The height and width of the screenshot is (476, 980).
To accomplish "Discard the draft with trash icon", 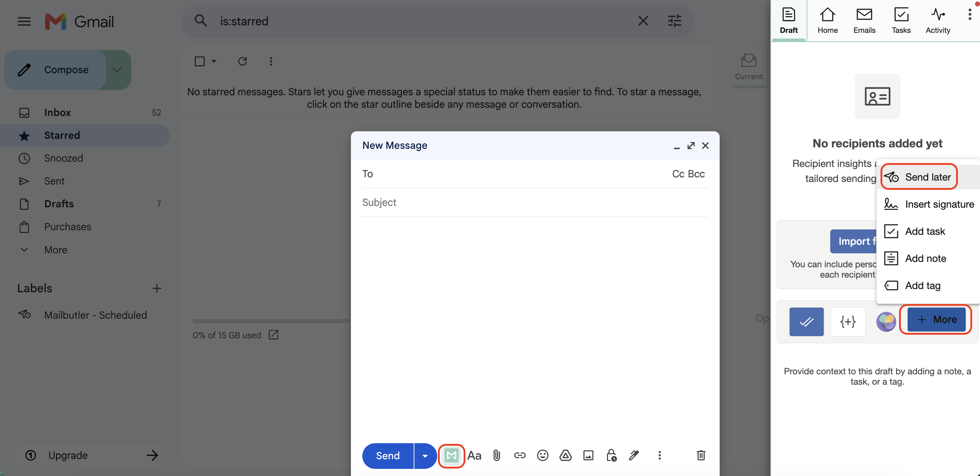I will [x=701, y=455].
